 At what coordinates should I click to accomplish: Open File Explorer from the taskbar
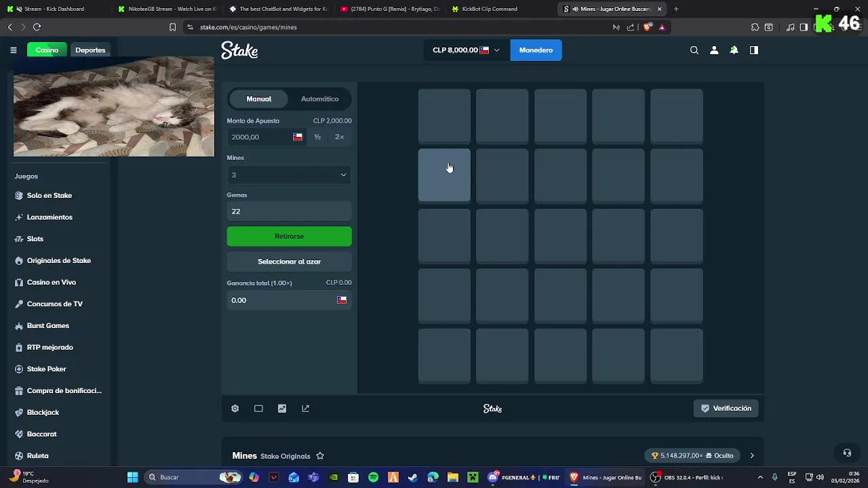(453, 477)
